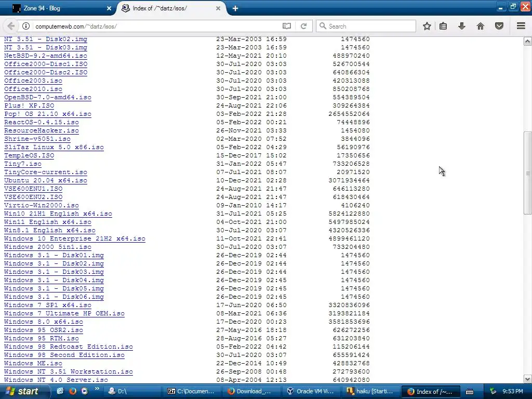532x399 pixels.
Task: Download SliTaz Linux 5.0 x86.iso
Action: click(54, 147)
